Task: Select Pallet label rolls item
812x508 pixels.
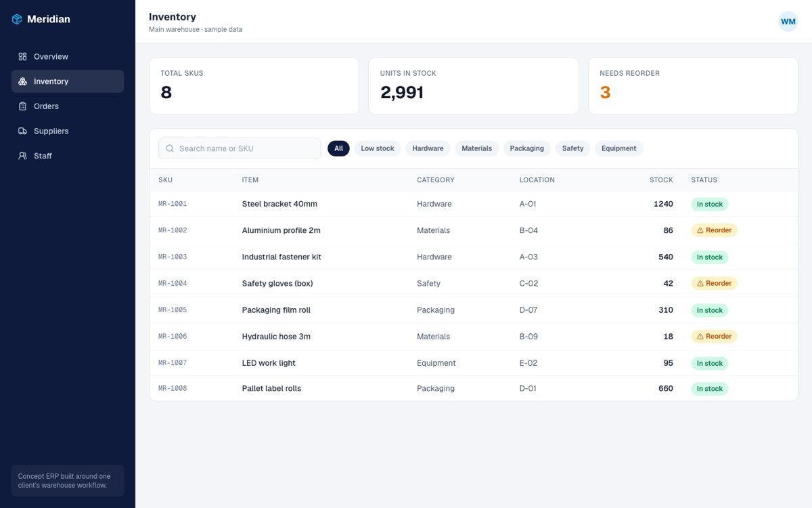Action: tap(271, 389)
